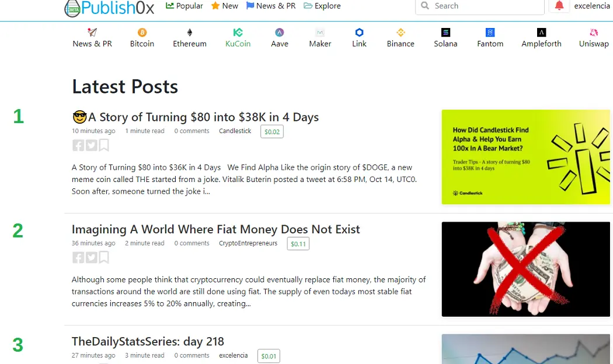Viewport: 613px width, 364px height.
Task: Click the $0.01 tip badge
Action: tap(269, 356)
